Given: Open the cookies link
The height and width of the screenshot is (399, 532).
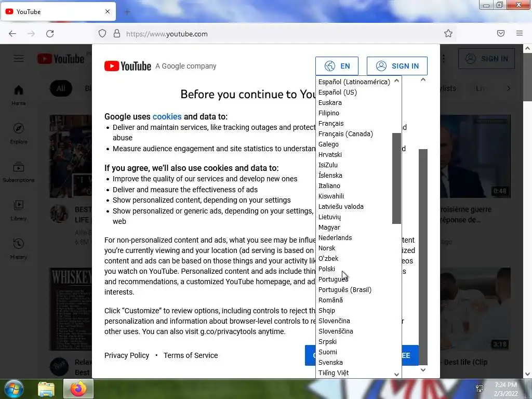Looking at the screenshot, I should [x=167, y=116].
